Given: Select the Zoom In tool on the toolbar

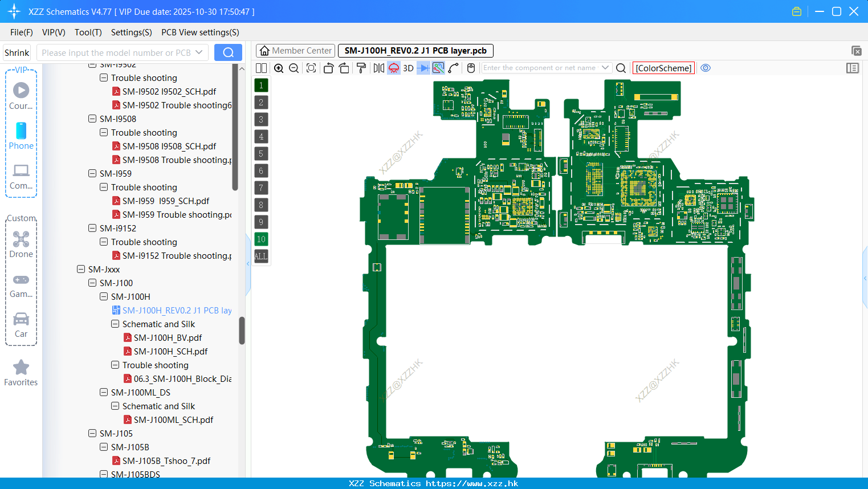Looking at the screenshot, I should point(279,68).
